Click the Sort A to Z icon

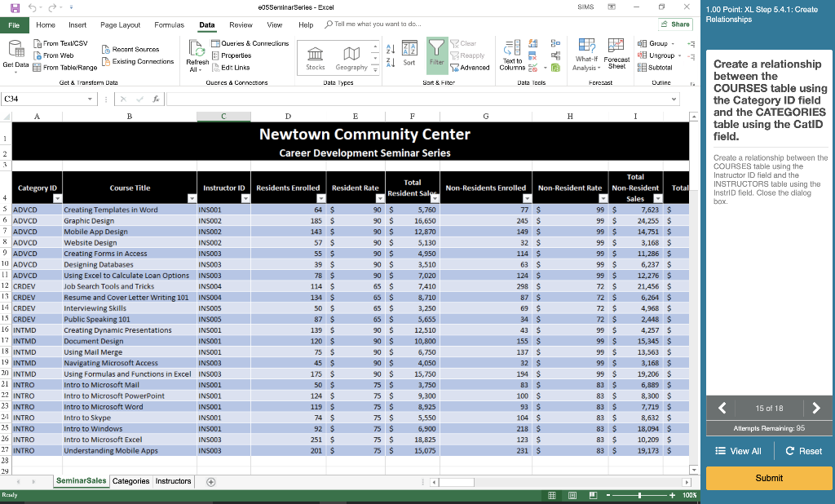coord(391,47)
